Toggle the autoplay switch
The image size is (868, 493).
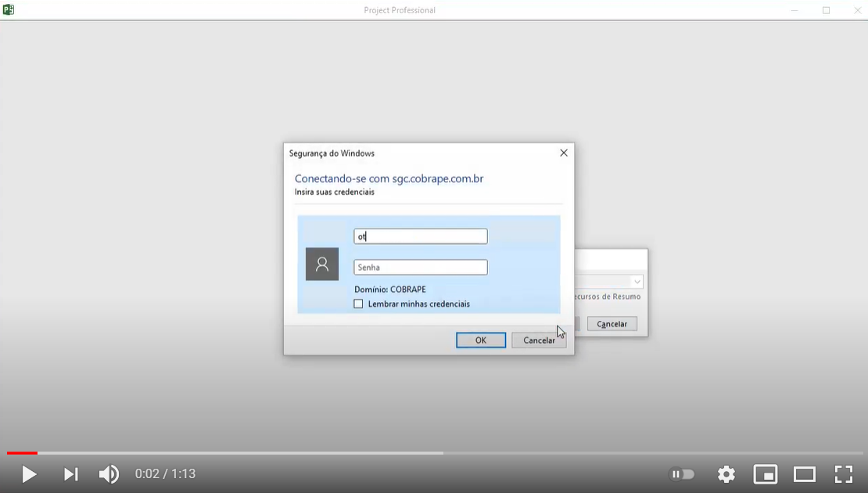coord(683,474)
